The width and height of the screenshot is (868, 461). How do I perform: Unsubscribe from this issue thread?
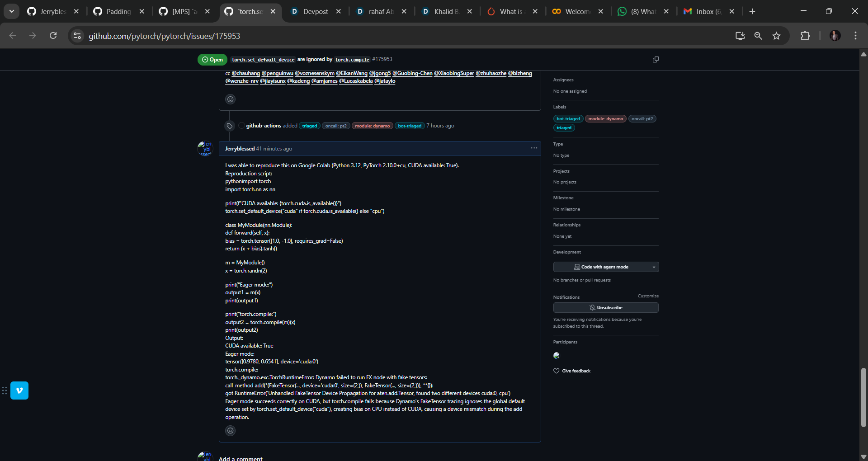coord(606,308)
